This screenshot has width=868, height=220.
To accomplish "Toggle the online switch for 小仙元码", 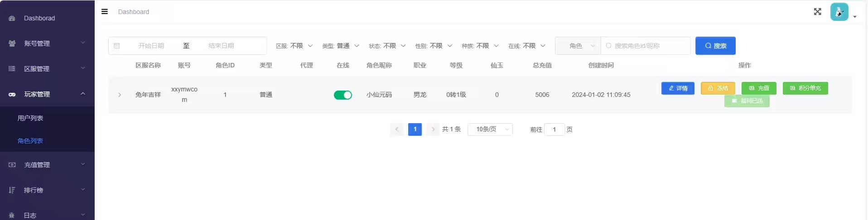I will point(342,95).
